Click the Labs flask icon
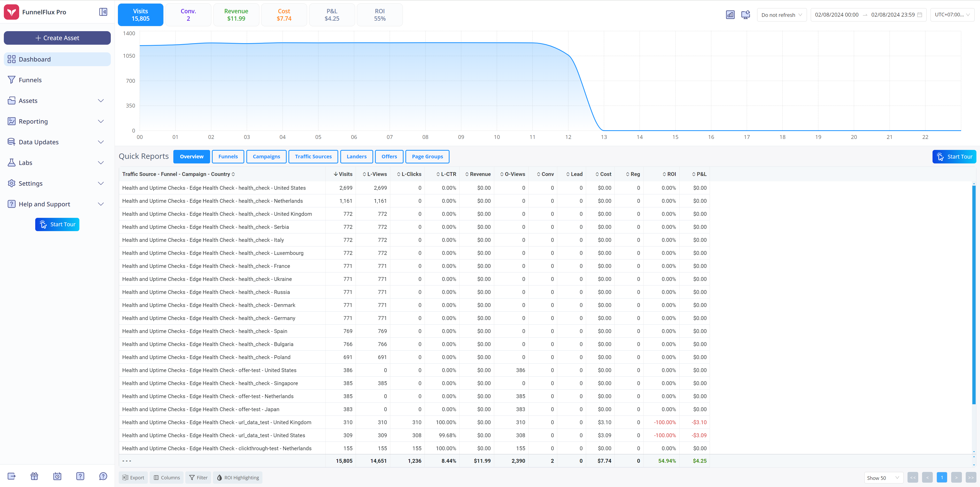Screen dimensions: 980x487 [x=11, y=162]
